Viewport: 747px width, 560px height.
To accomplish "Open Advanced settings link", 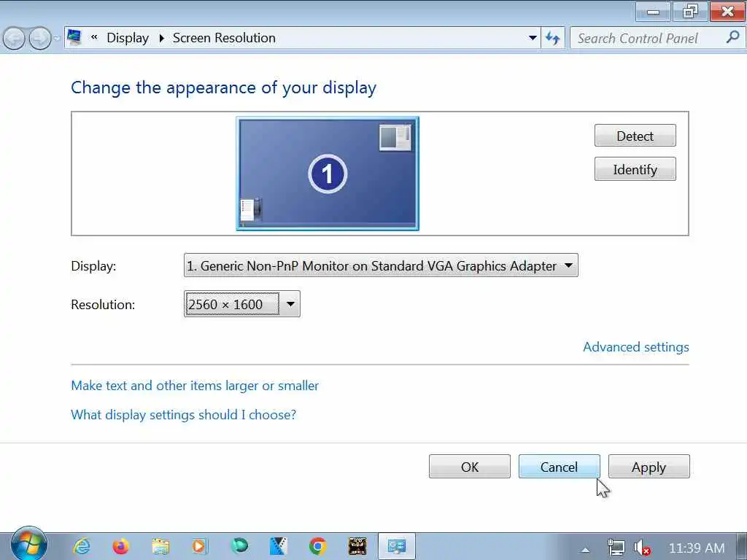I will [636, 346].
